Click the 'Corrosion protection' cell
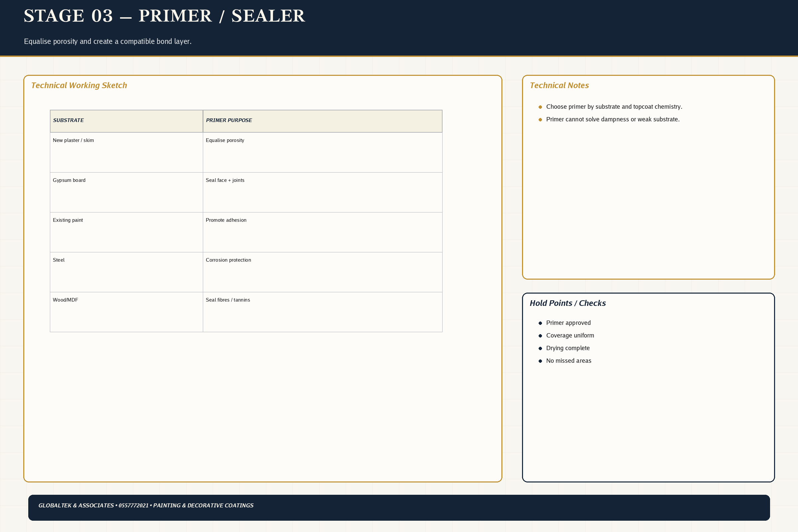The width and height of the screenshot is (798, 532). coord(323,272)
